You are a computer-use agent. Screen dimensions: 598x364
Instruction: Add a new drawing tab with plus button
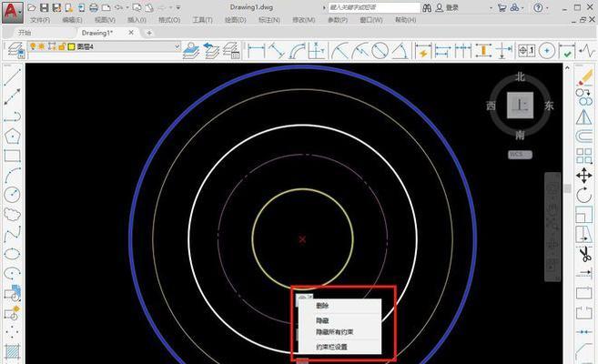(x=149, y=33)
